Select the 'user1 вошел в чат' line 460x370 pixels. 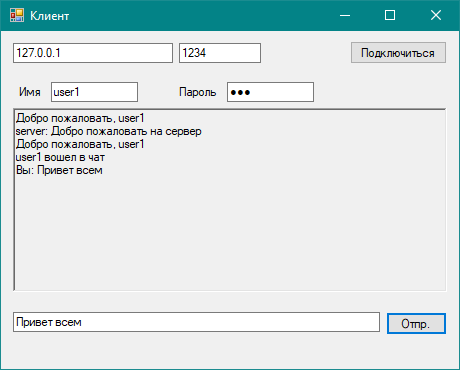coord(60,157)
